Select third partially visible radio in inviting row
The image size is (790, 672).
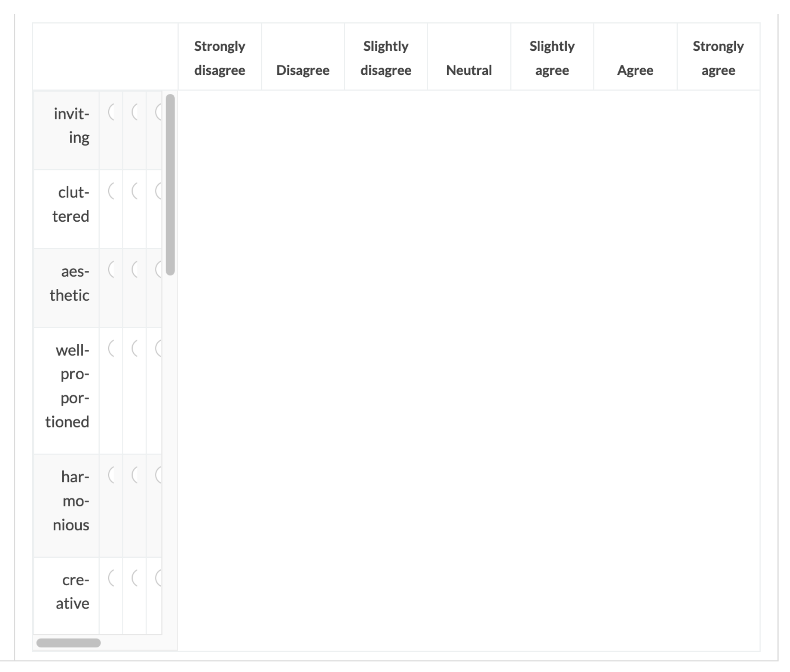click(x=159, y=112)
